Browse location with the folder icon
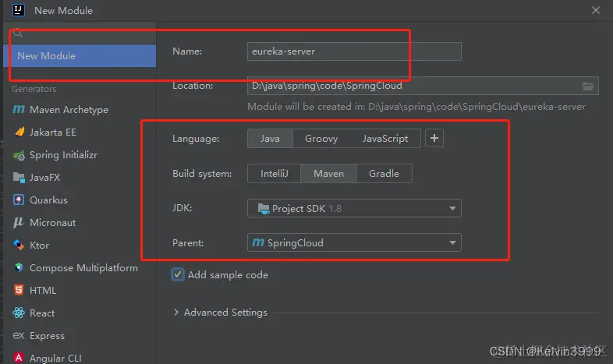 pos(587,86)
